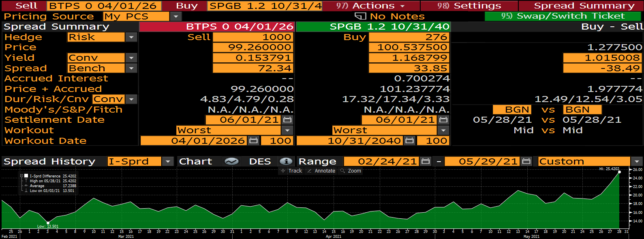The width and height of the screenshot is (644, 239).
Task: Expand the Dur/Risk/Cnv Conv dropdown
Action: [x=131, y=99]
